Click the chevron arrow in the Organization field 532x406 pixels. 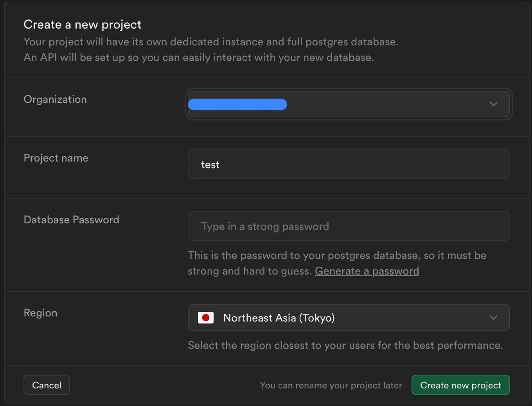tap(493, 104)
